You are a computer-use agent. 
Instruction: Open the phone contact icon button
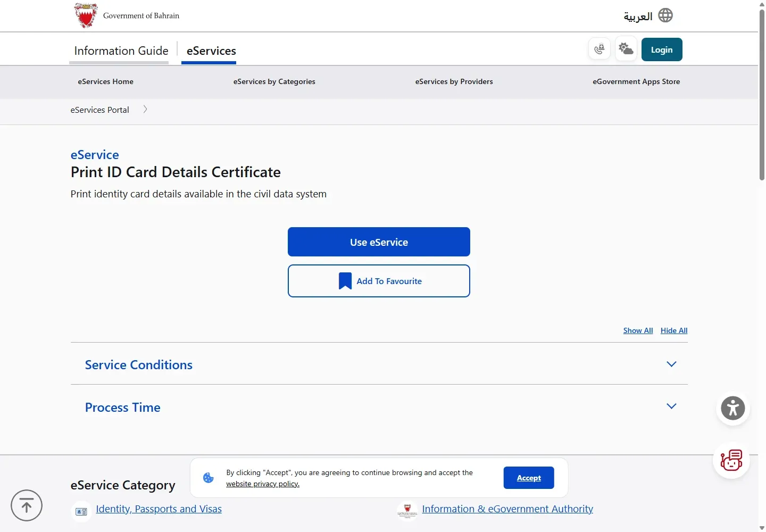point(600,49)
